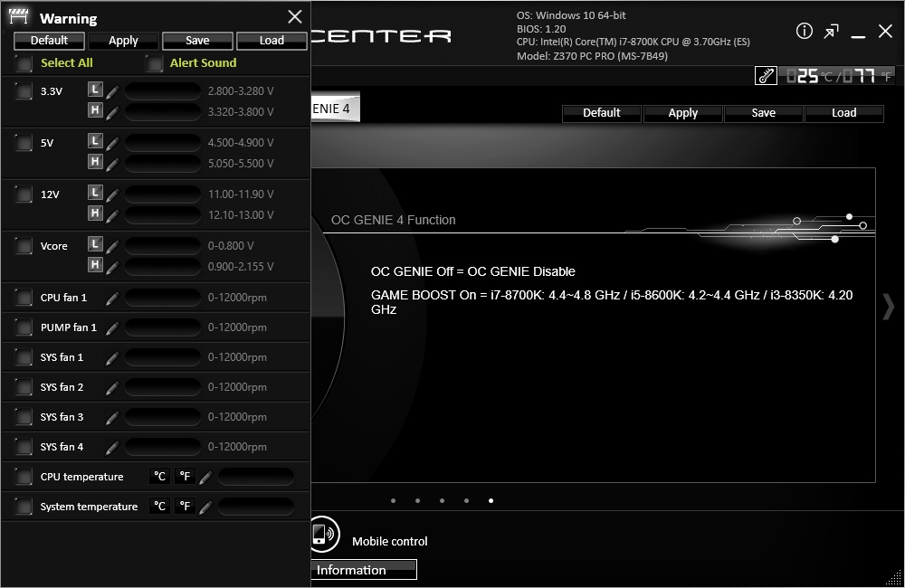
Task: Edit CPU temperature limit with pencil icon
Action: click(206, 478)
